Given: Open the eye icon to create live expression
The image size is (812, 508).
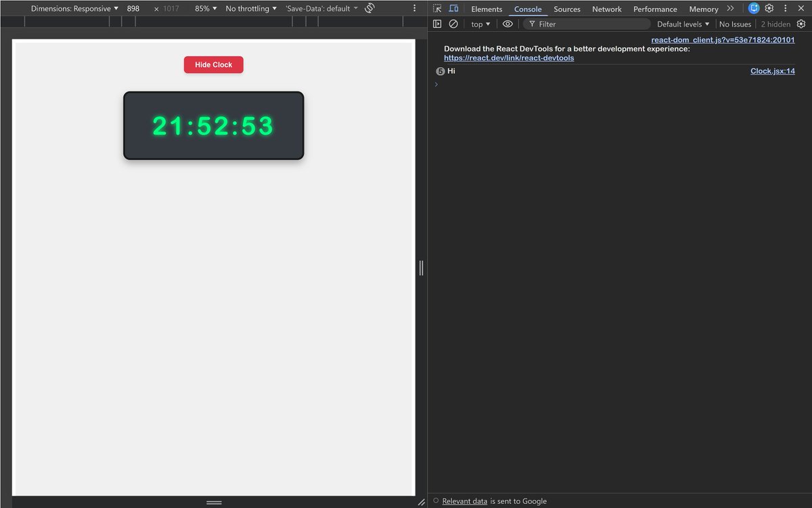Looking at the screenshot, I should click(x=507, y=24).
